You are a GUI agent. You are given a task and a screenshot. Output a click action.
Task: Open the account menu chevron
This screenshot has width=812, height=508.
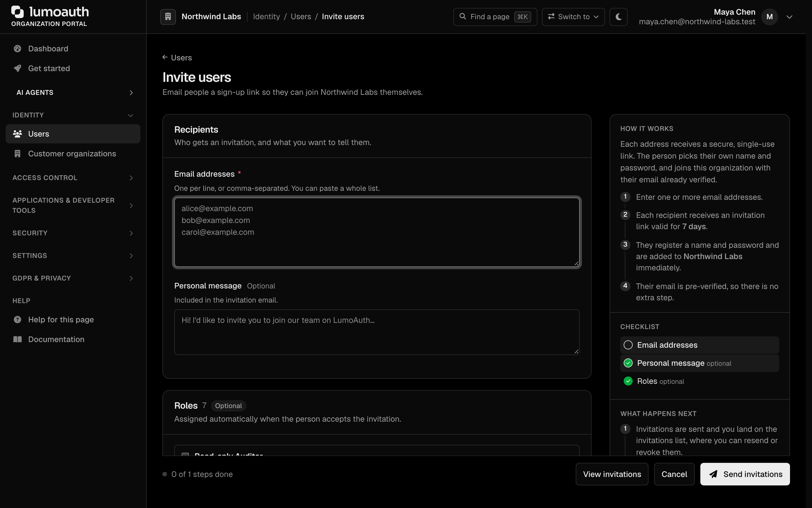click(x=789, y=17)
